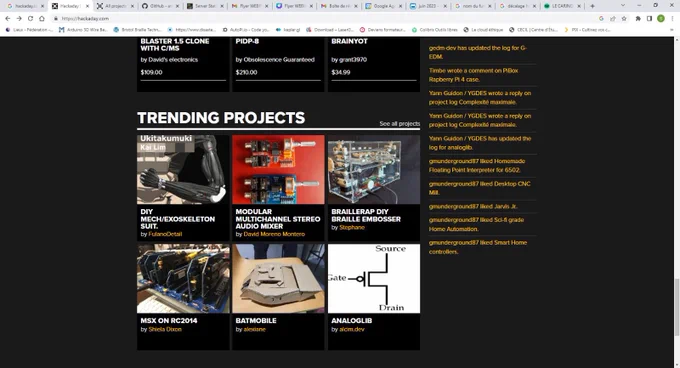Open the Blaster 1.5 Clone with C/MS item

coord(175,45)
